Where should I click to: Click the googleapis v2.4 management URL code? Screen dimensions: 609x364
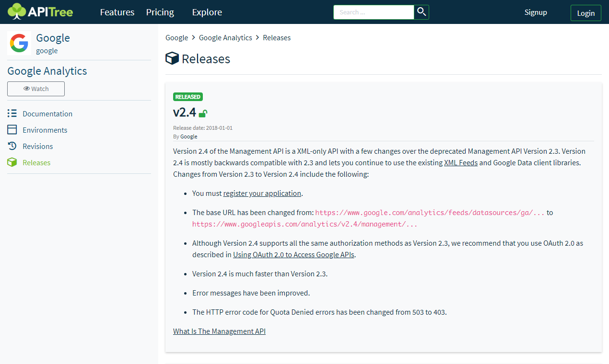[x=305, y=224]
